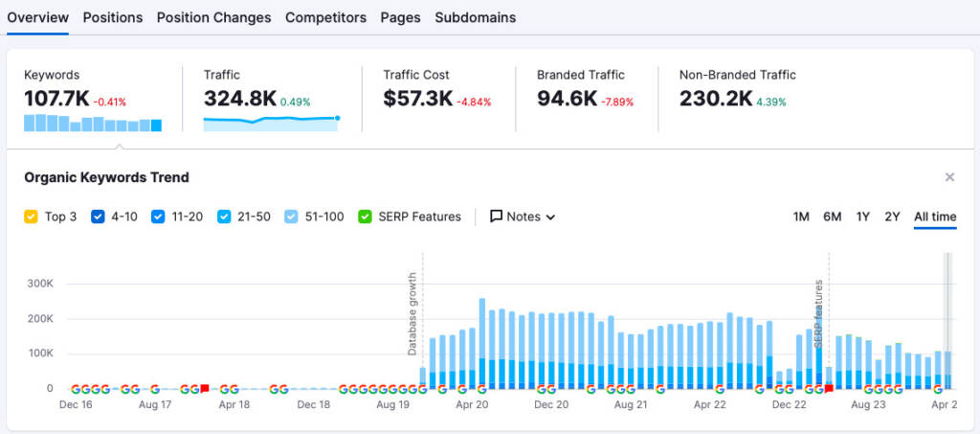Click the Notes speech bubble icon

[x=496, y=217]
